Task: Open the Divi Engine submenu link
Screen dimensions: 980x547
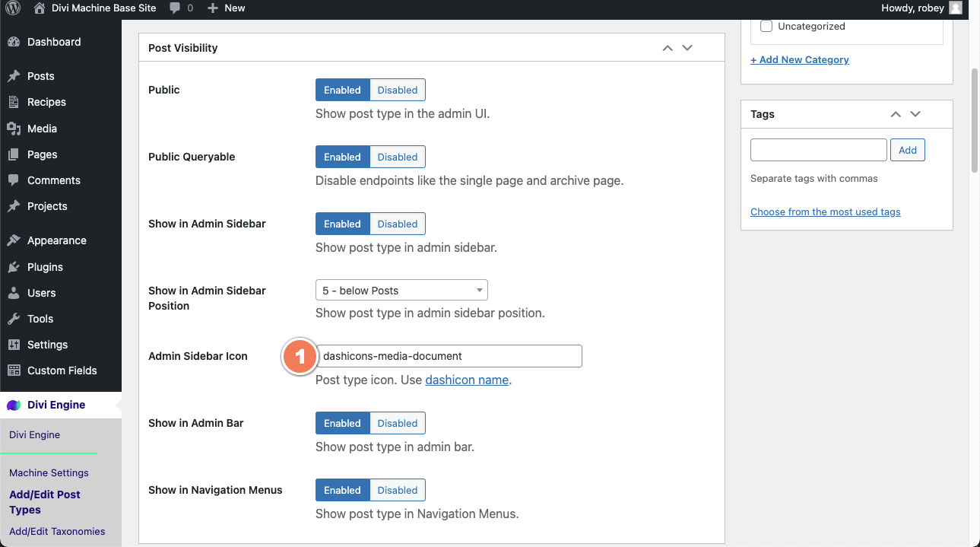Action: click(34, 435)
